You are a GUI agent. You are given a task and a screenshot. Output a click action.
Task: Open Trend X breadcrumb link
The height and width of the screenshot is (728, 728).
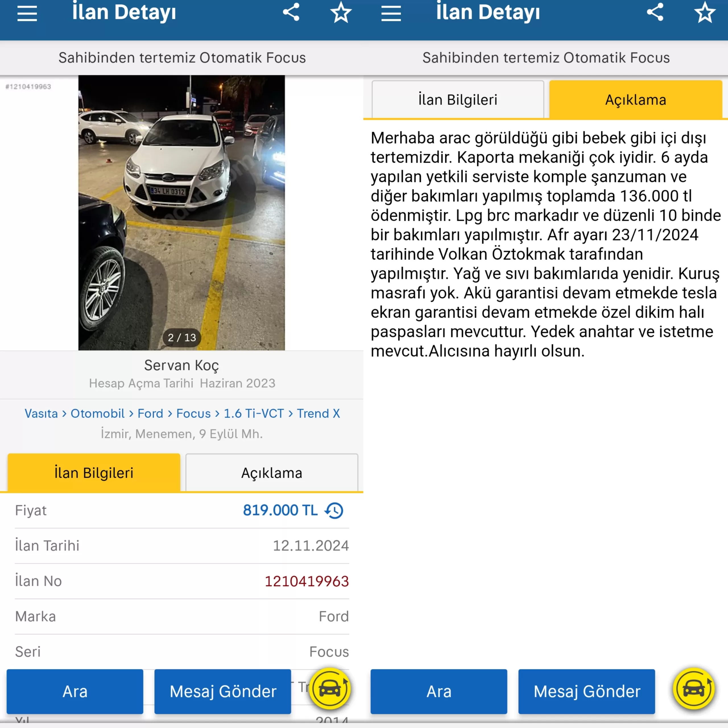(318, 413)
